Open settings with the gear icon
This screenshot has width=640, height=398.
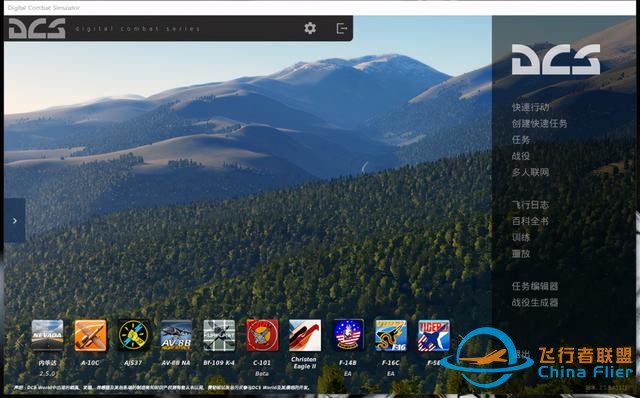coord(310,28)
